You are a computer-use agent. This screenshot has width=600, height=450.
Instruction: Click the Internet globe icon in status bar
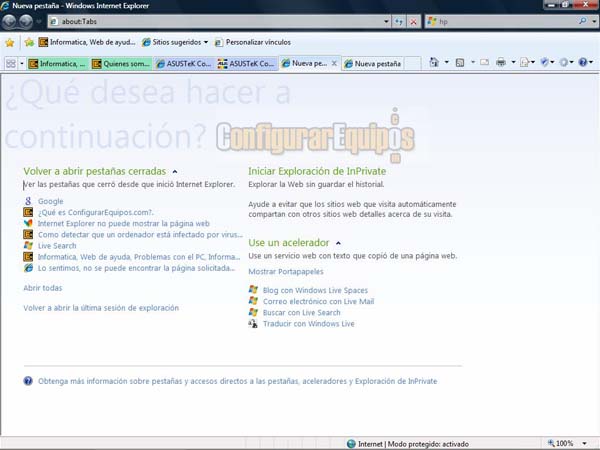coord(351,444)
